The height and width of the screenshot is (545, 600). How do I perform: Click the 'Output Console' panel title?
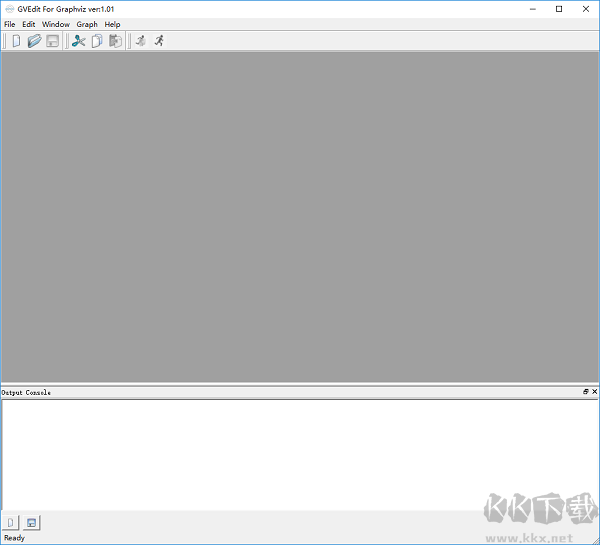point(26,392)
